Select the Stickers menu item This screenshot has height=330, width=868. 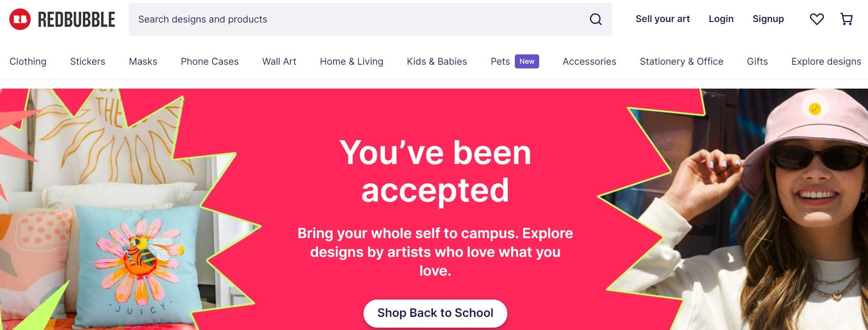coord(88,61)
